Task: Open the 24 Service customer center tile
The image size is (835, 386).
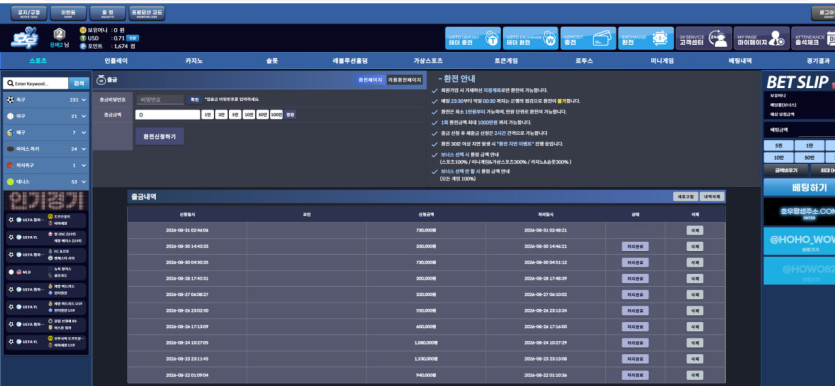Action: [x=703, y=38]
